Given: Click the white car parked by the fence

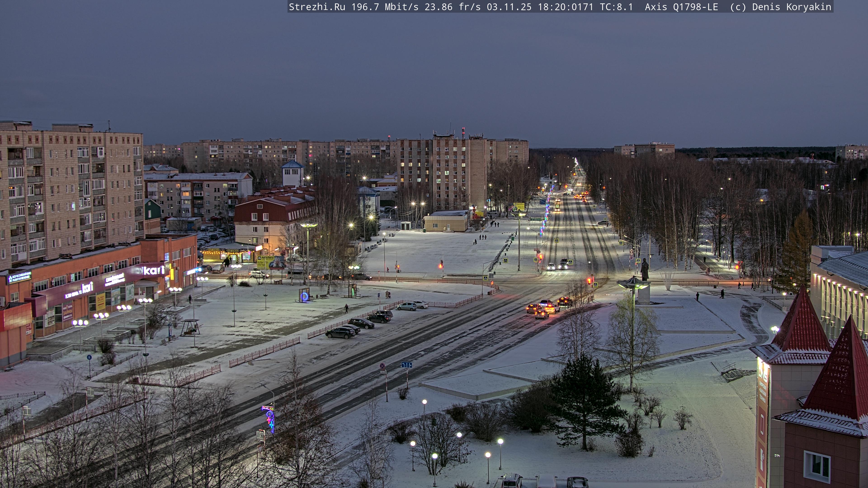Looking at the screenshot, I should (x=421, y=305).
